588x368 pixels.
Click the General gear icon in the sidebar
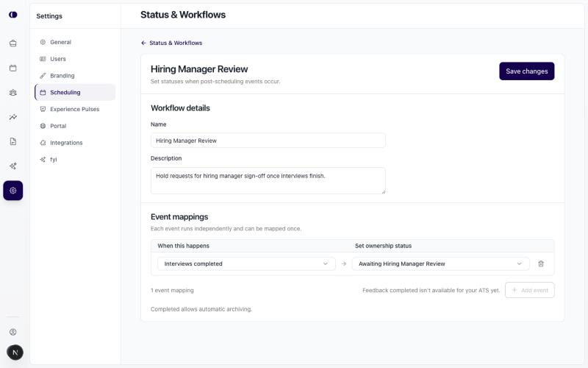(43, 42)
